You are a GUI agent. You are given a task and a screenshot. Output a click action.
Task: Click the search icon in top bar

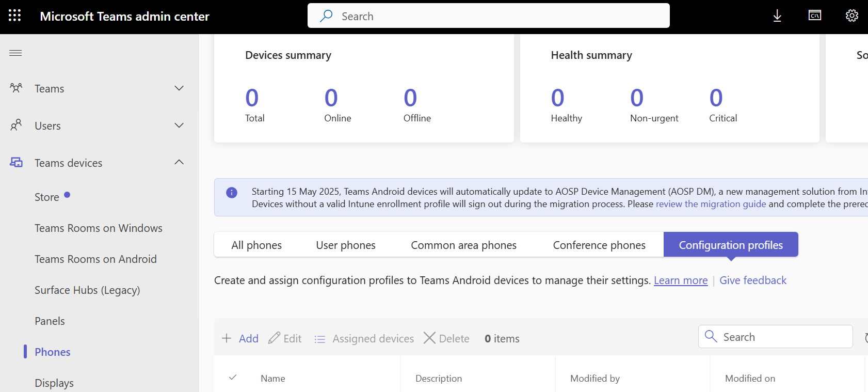coord(326,16)
